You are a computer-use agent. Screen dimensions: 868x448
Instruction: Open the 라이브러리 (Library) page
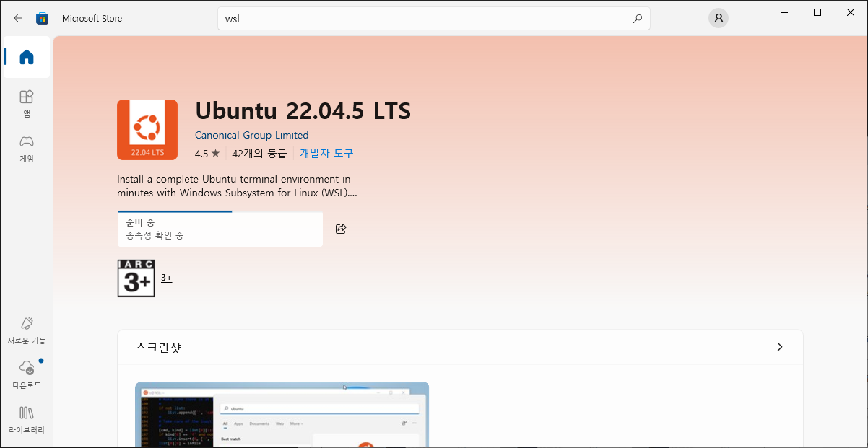point(27,419)
